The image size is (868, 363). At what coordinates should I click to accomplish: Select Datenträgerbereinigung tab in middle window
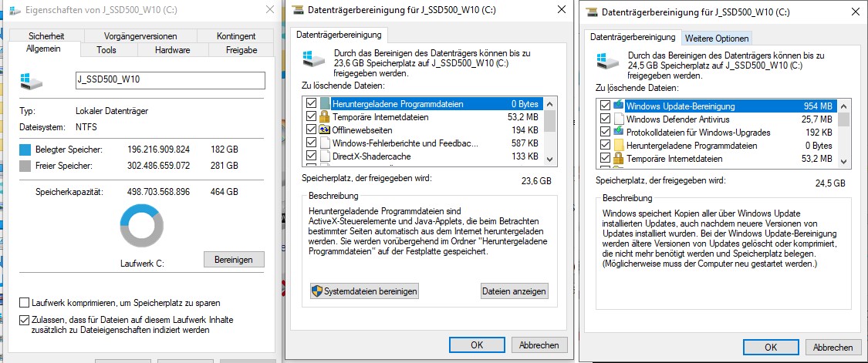339,35
